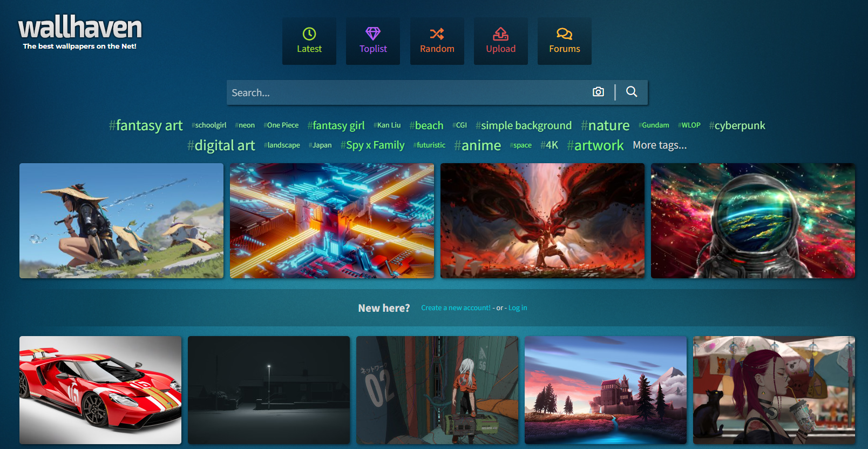
Task: Open the straw-hat girl wallpaper thumbnail
Action: [121, 221]
